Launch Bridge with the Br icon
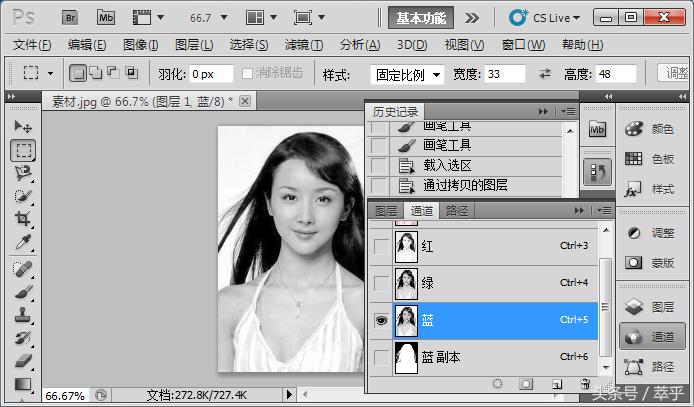 click(70, 18)
